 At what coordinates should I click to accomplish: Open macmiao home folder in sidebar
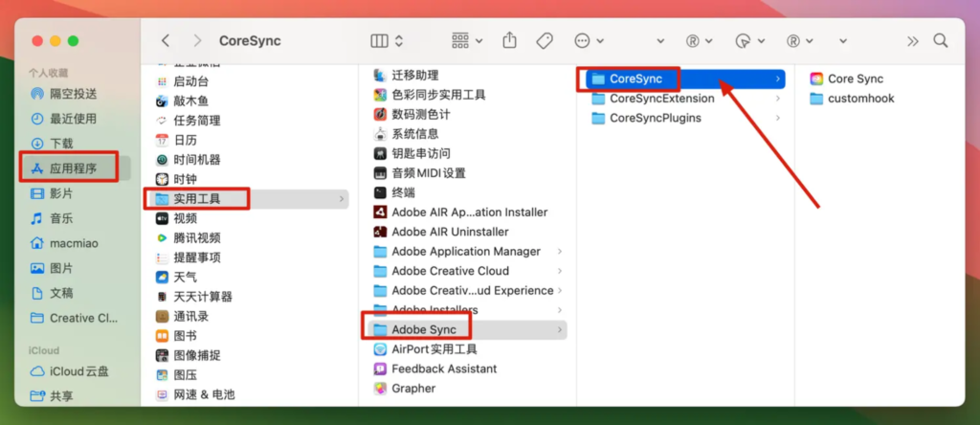pos(74,243)
